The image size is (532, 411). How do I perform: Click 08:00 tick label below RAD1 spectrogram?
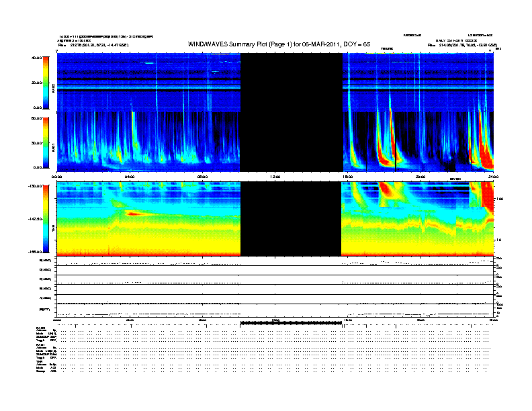[202, 177]
